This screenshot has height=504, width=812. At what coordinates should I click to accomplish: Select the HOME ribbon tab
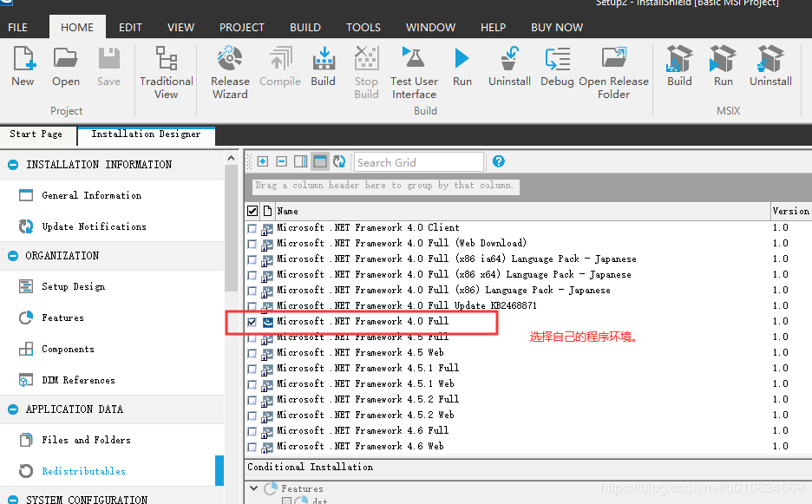(77, 28)
